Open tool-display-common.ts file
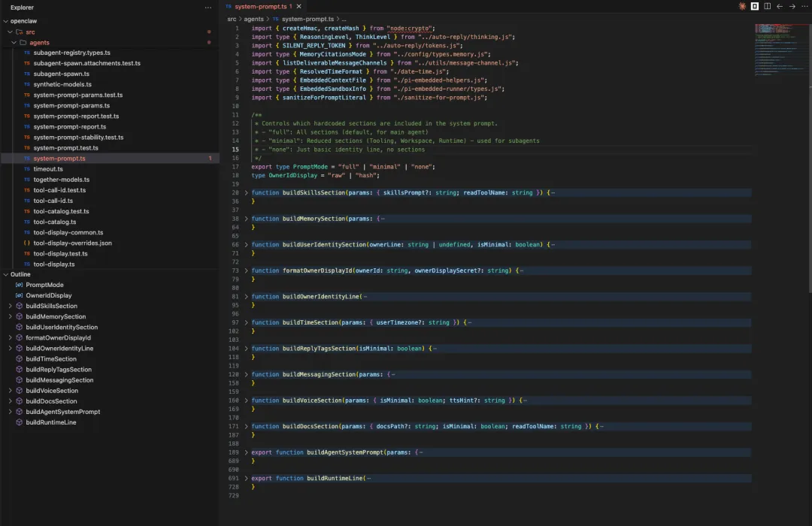 coord(68,232)
